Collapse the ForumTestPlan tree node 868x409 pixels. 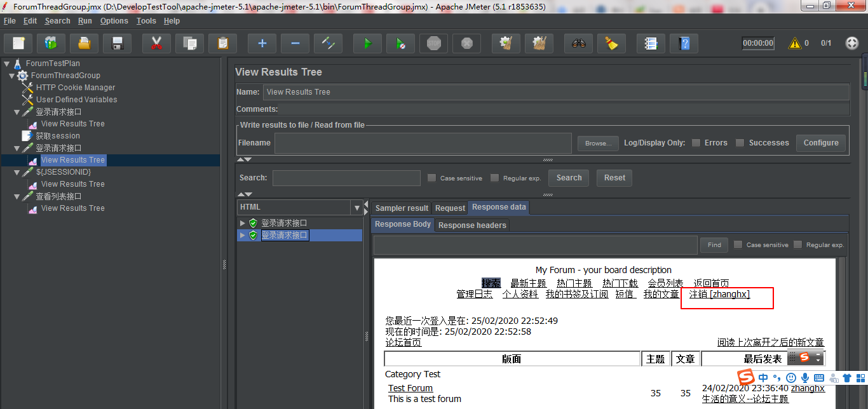pos(6,64)
